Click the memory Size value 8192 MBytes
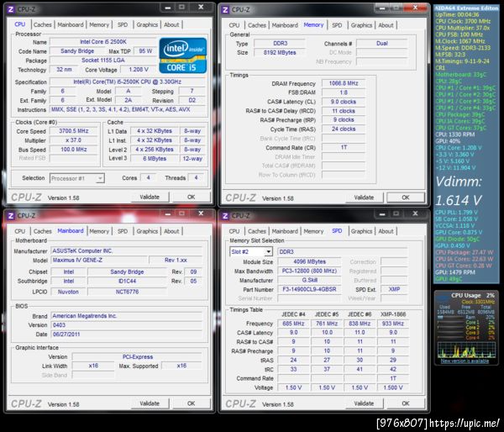 (280, 52)
